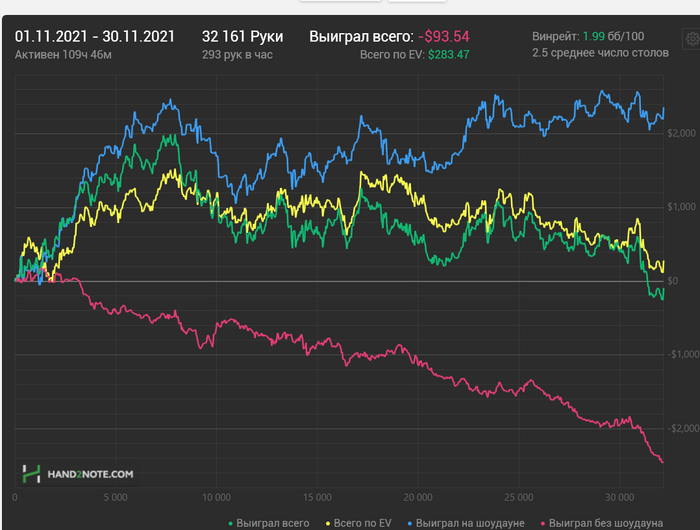This screenshot has height=530, width=700.
Task: Open the graph settings gear icon
Action: coord(692,39)
